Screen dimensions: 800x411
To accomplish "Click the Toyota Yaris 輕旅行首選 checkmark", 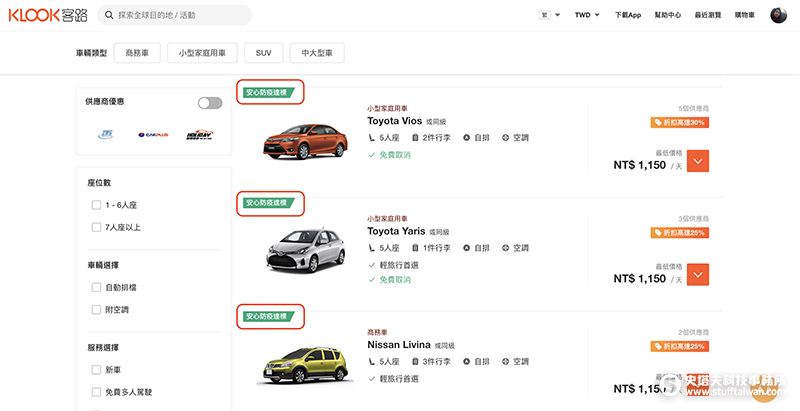I will [x=371, y=265].
